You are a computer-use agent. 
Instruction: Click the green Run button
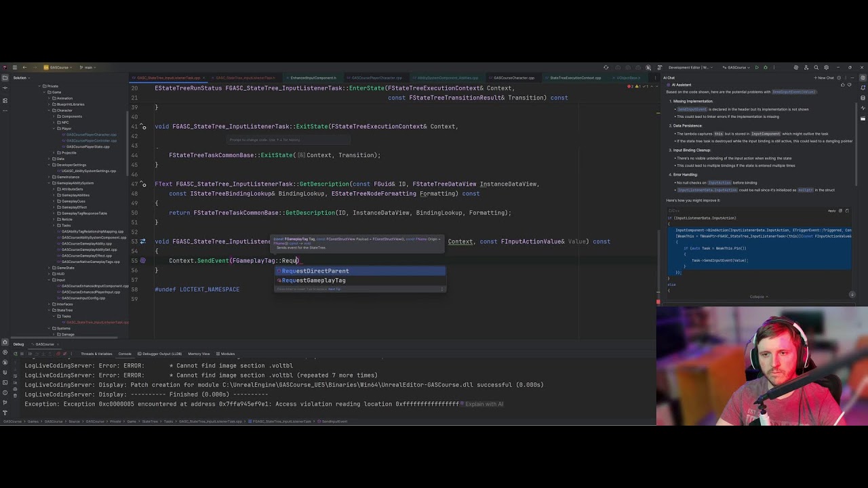[757, 67]
